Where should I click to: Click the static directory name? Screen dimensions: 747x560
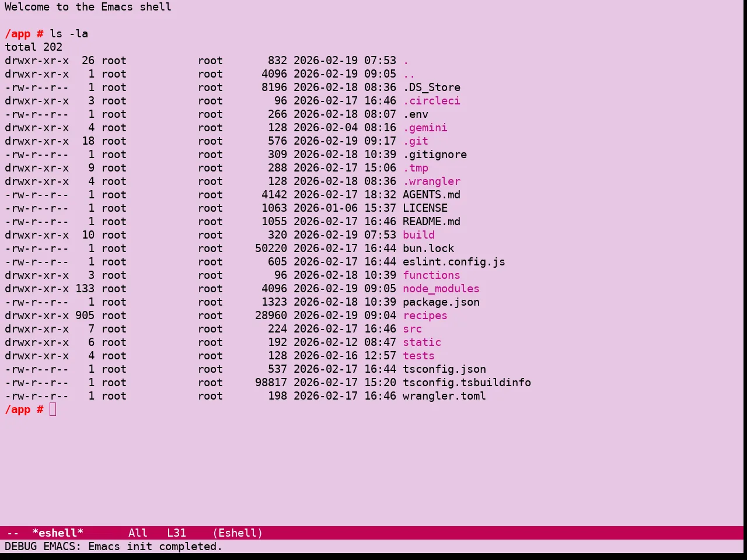tap(422, 342)
